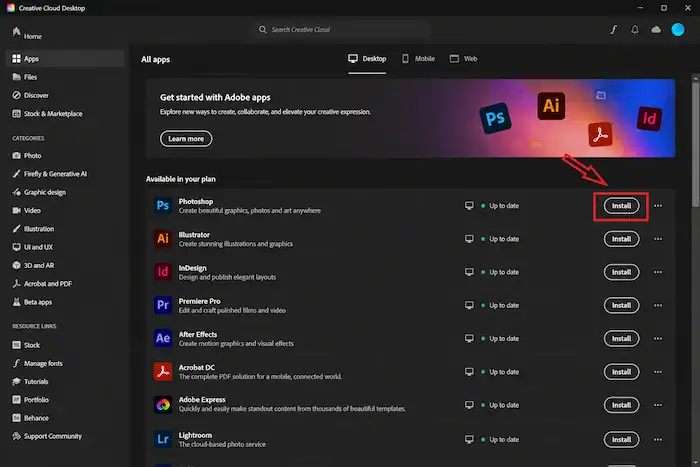Focus the Search Creative Cloud field
The image size is (700, 467).
pyautogui.click(x=342, y=29)
